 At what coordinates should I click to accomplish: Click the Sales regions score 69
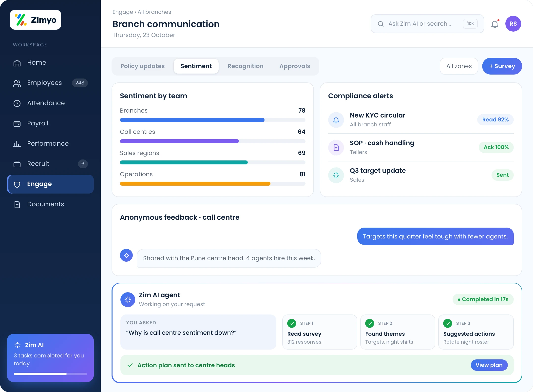[302, 153]
